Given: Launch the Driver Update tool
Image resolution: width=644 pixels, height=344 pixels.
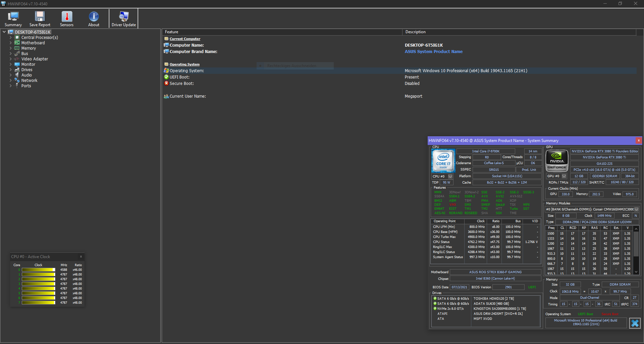Looking at the screenshot, I should pos(124,19).
